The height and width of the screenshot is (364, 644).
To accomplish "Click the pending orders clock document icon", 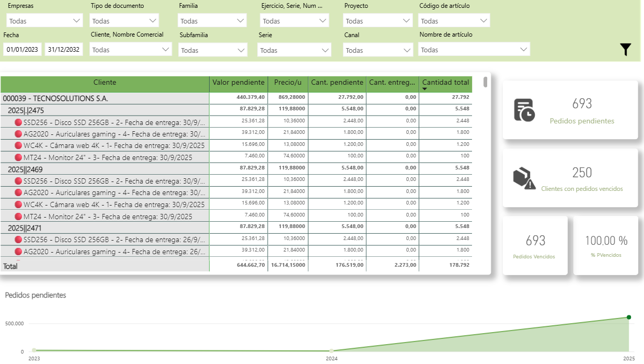I will 524,110.
